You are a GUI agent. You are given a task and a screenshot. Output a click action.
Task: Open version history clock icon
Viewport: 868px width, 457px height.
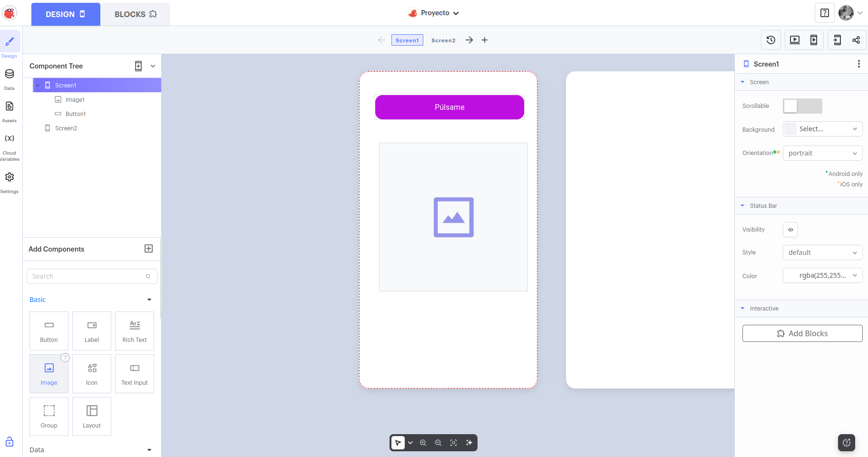click(x=770, y=40)
